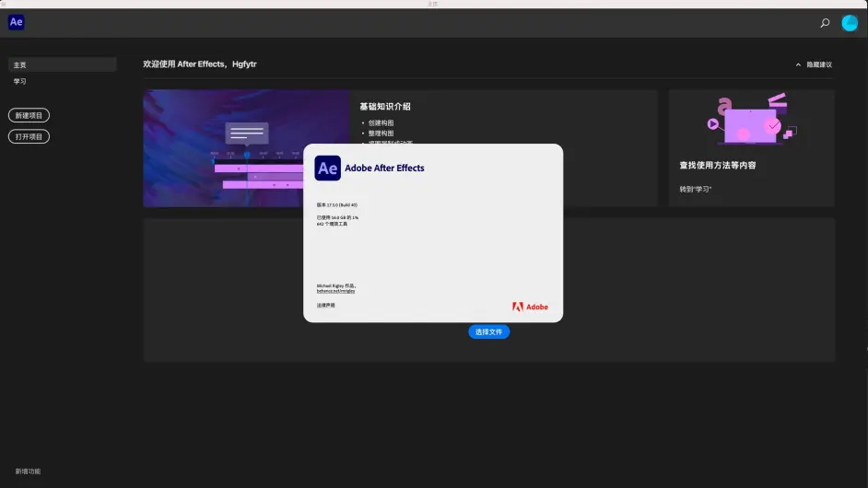Follow the 转到"学习" link

(x=696, y=190)
